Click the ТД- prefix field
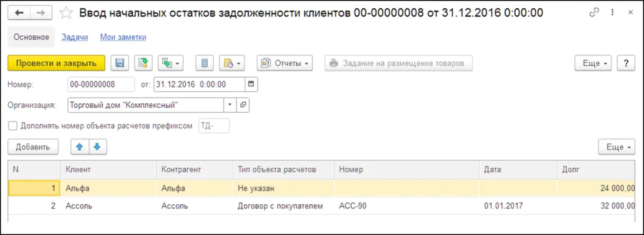The height and width of the screenshot is (235, 644). click(x=214, y=126)
